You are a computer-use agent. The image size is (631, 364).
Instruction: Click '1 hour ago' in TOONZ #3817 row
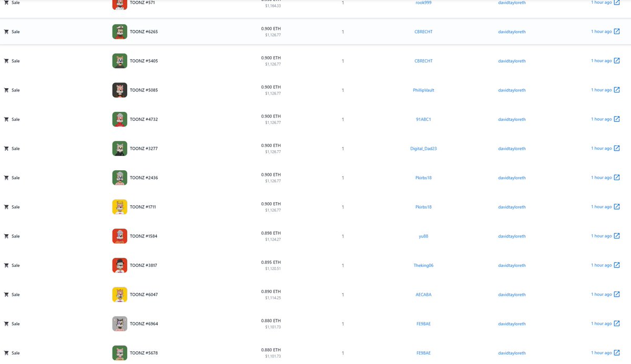point(601,265)
